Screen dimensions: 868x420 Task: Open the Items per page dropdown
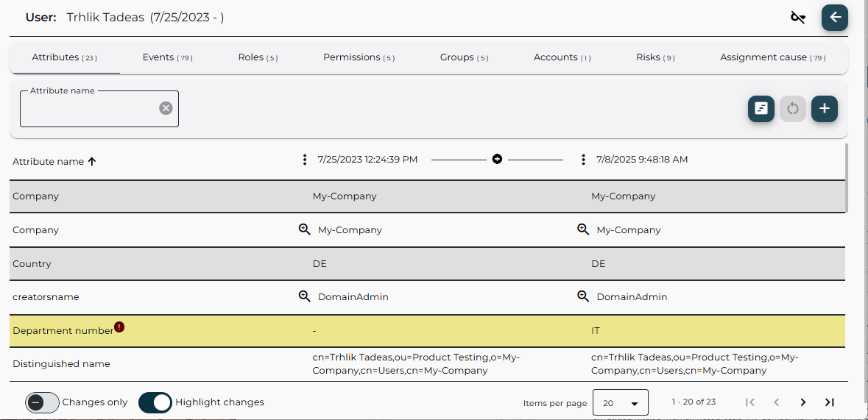pos(620,403)
